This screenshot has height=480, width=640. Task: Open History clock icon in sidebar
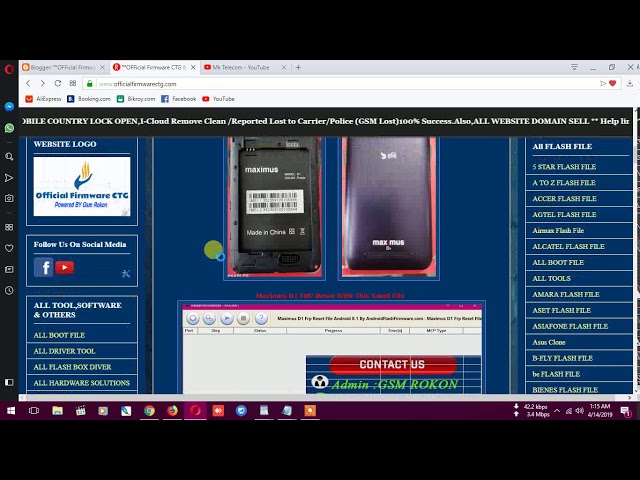coord(9,291)
